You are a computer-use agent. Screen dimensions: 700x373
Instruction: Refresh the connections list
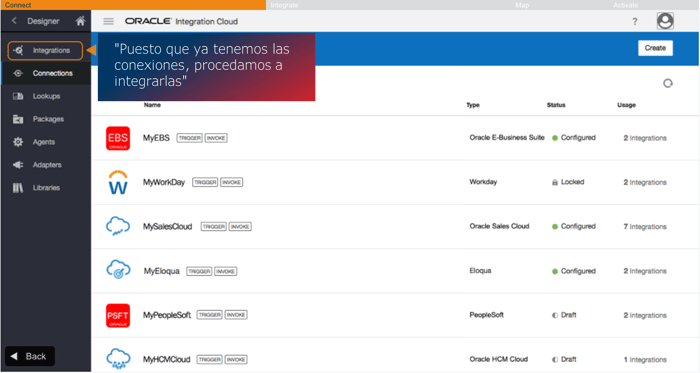coord(667,83)
